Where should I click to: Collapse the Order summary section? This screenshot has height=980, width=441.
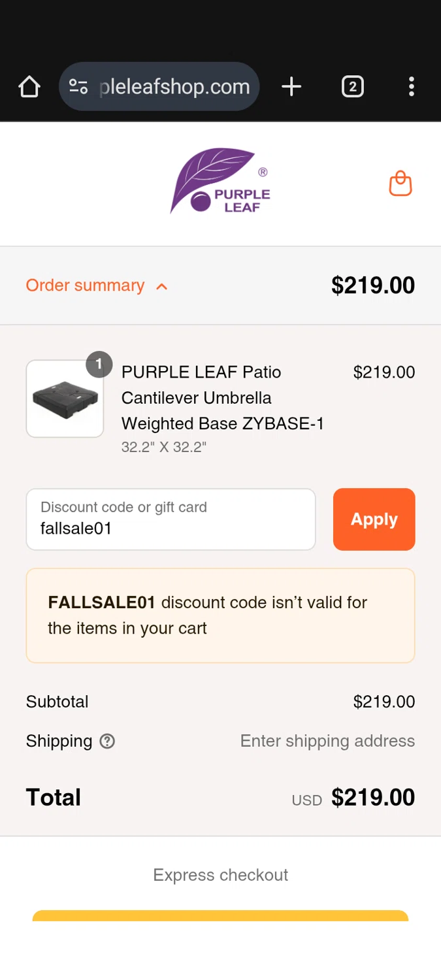coord(85,286)
